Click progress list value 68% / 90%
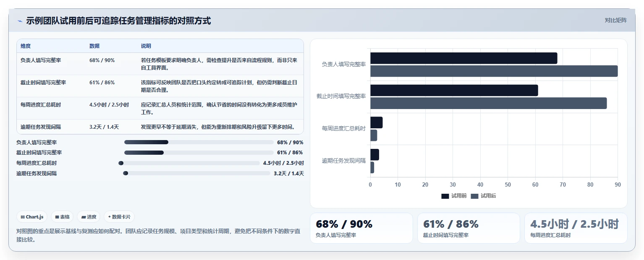 click(290, 143)
